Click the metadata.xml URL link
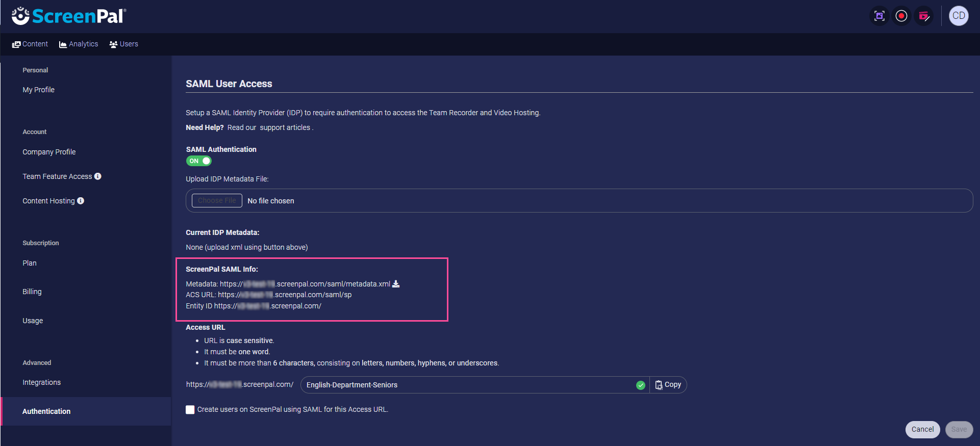 click(305, 284)
